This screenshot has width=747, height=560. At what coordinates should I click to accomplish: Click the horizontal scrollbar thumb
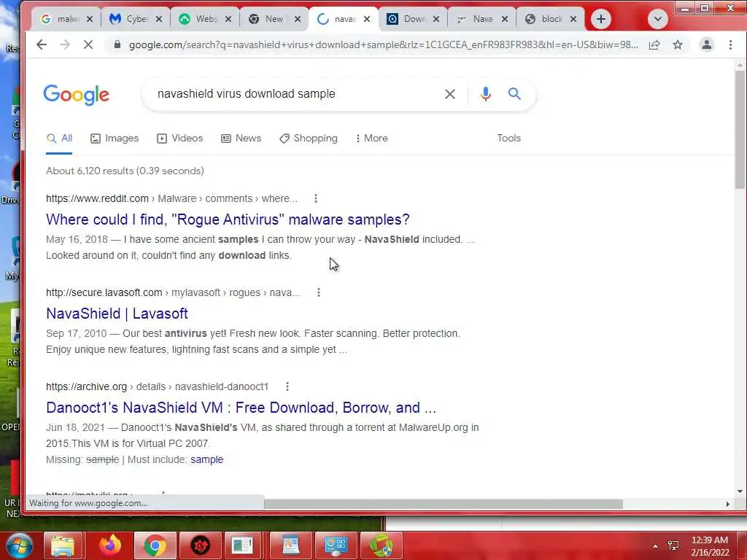(x=443, y=504)
